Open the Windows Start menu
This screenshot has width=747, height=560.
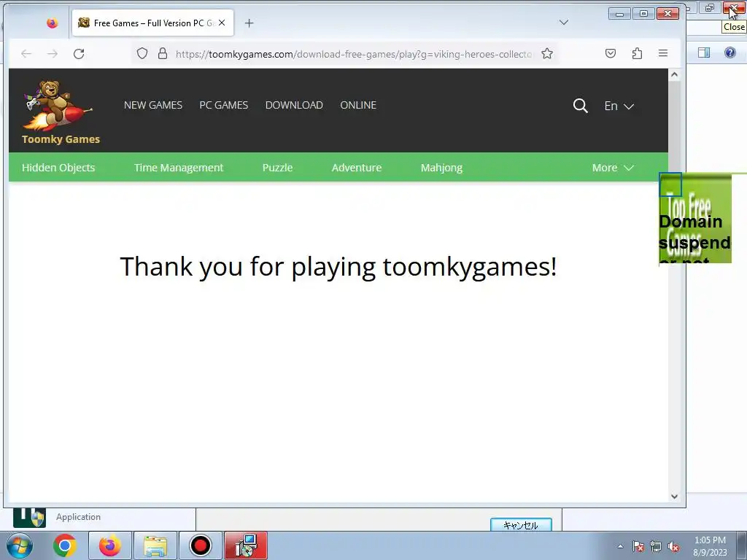[20, 545]
